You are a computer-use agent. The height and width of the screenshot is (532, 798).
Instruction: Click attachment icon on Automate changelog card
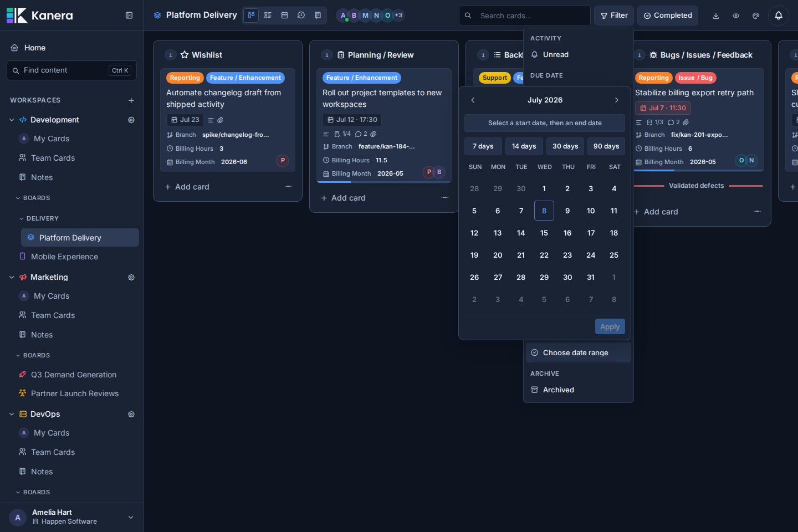(x=220, y=120)
